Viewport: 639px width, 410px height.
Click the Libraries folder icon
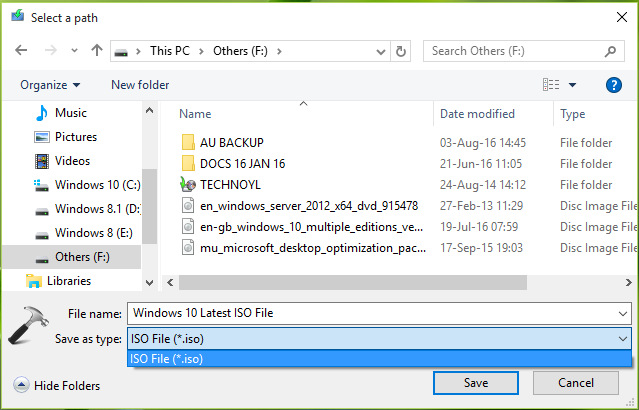(34, 281)
